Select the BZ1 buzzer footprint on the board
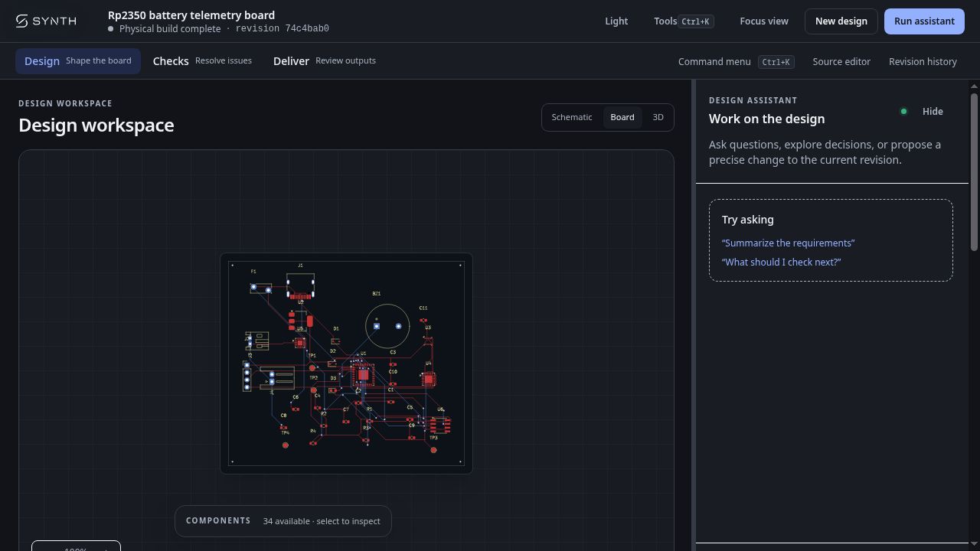The width and height of the screenshot is (980, 551). (x=387, y=325)
